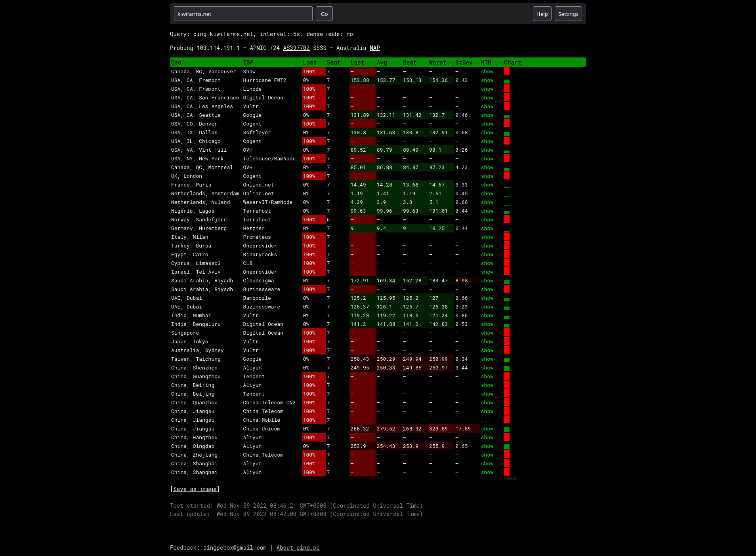
Task: Show MTR for Riyadh Buzinessware row
Action: click(487, 289)
